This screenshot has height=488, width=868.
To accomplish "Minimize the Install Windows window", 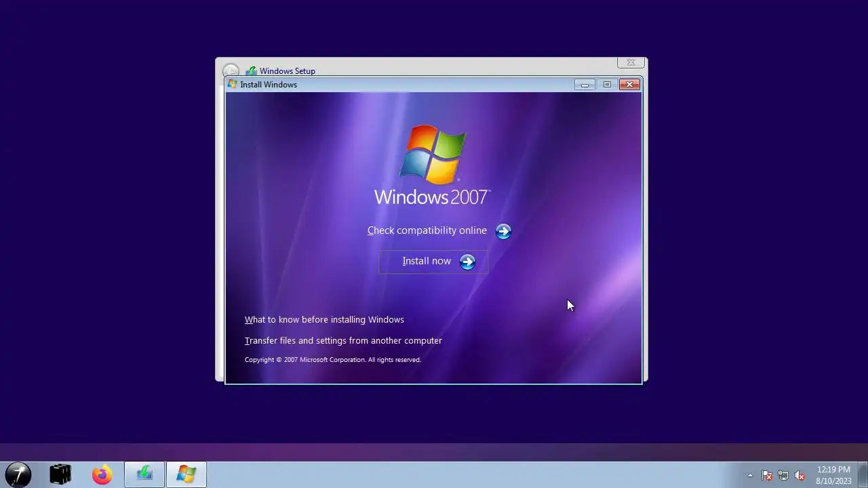I will (585, 85).
